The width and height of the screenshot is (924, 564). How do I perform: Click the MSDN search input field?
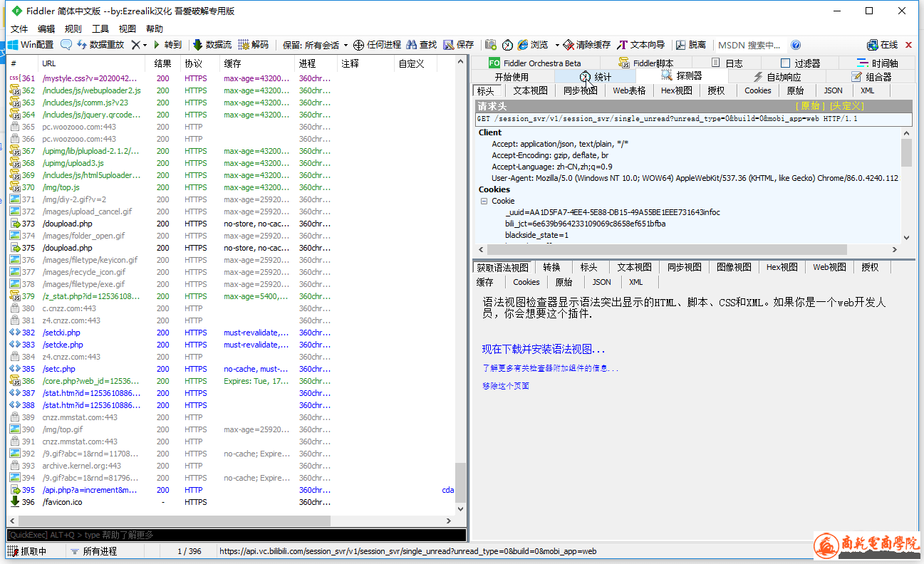coord(749,45)
